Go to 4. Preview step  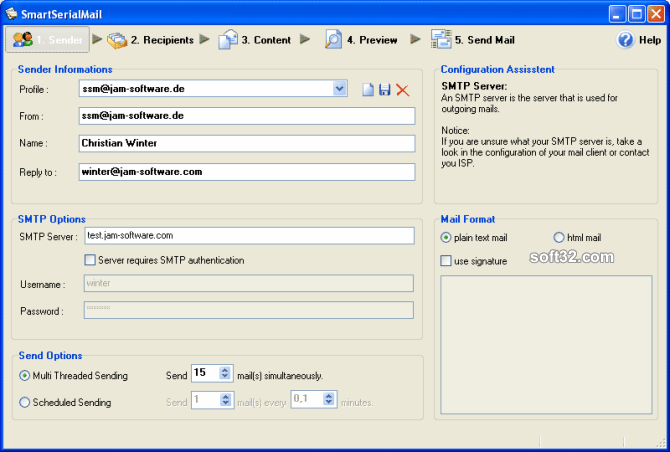coord(361,40)
